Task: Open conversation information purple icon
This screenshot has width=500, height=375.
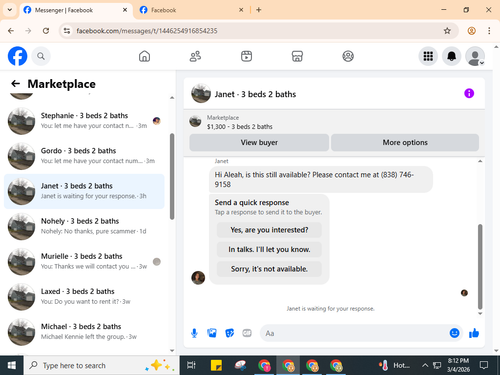Action: point(469,93)
